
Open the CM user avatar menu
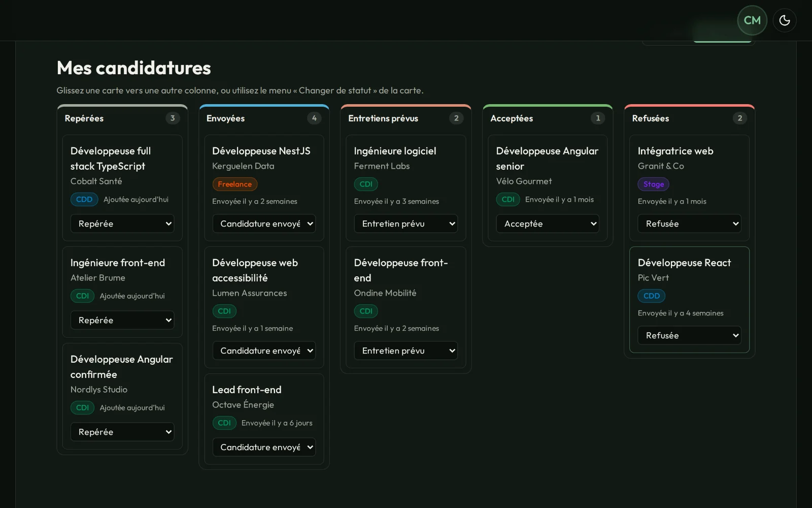(x=752, y=20)
